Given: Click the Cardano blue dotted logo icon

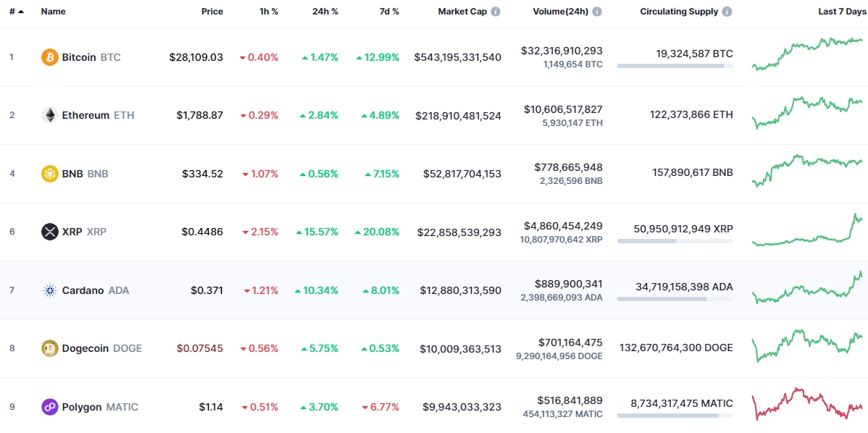Looking at the screenshot, I should [50, 290].
